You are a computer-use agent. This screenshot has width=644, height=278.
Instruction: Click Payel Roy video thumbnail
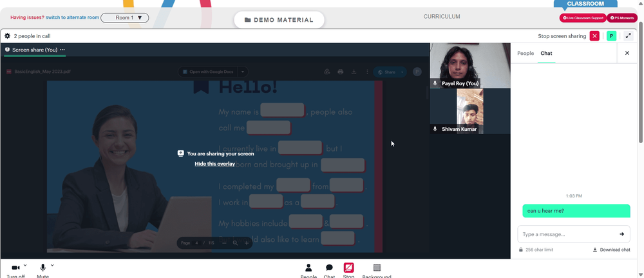470,66
